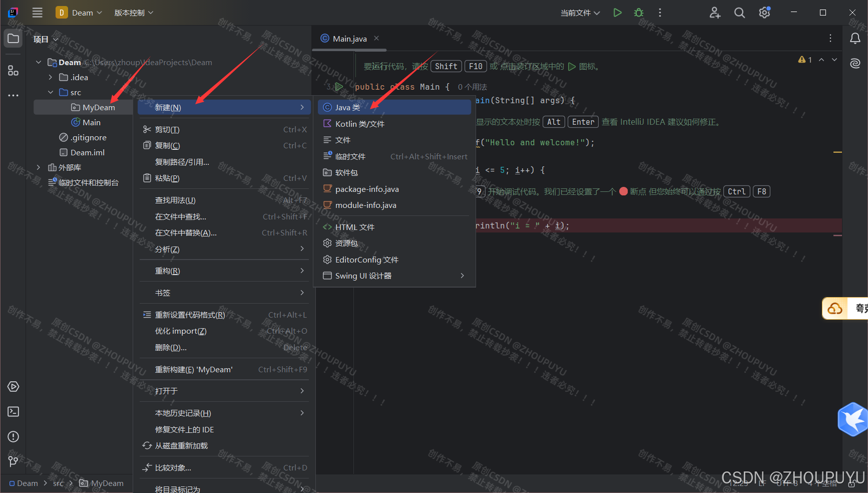
Task: Toggle the Project tool window folder icon
Action: (14, 39)
